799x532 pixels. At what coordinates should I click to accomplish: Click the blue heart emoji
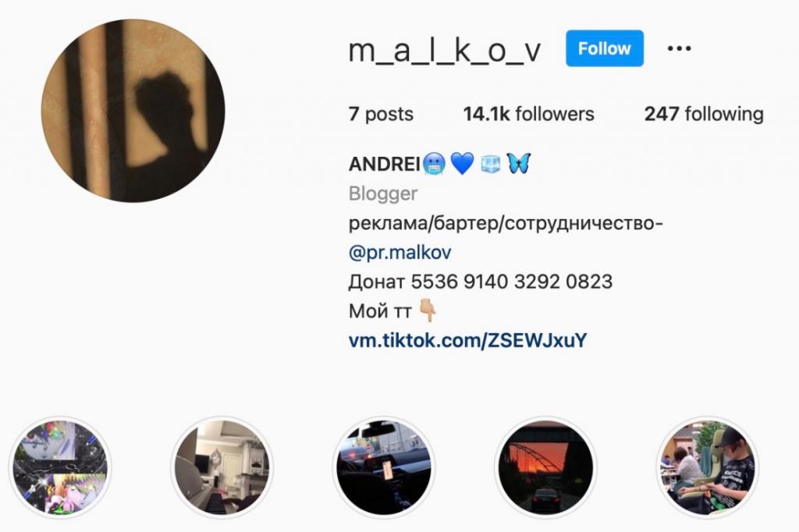pos(463,164)
